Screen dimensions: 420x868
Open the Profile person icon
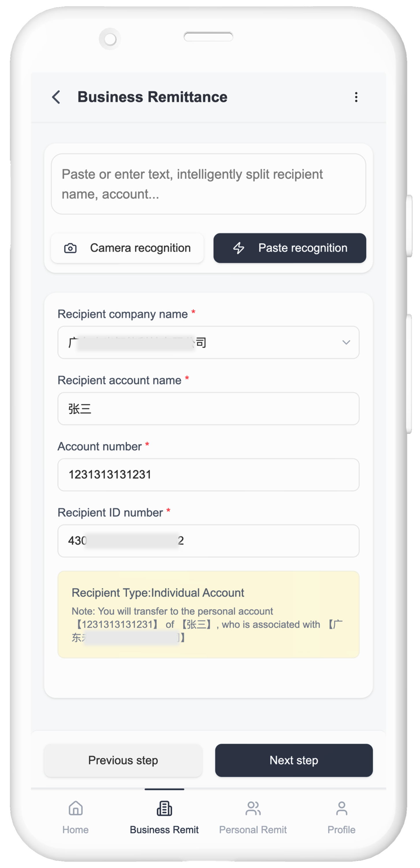341,808
